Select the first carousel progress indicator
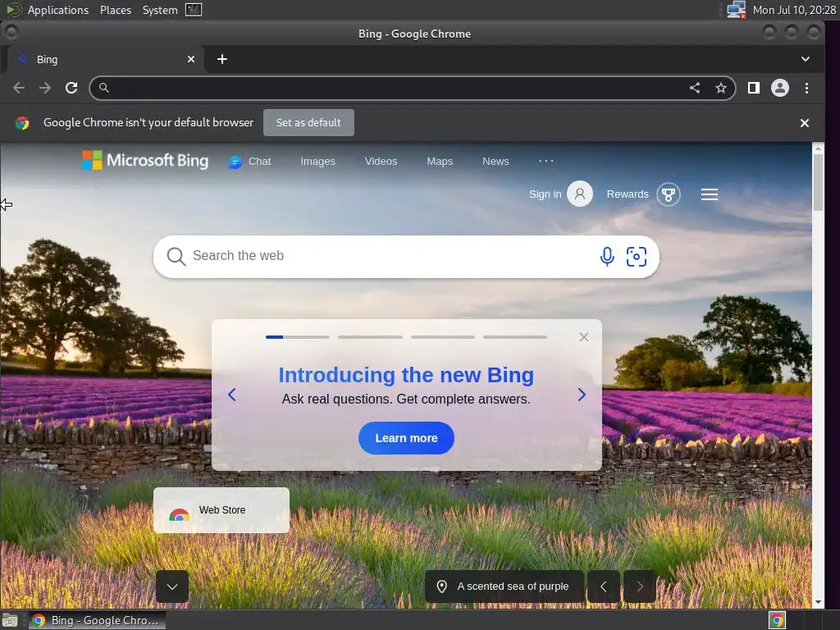Image resolution: width=840 pixels, height=630 pixels. point(297,337)
